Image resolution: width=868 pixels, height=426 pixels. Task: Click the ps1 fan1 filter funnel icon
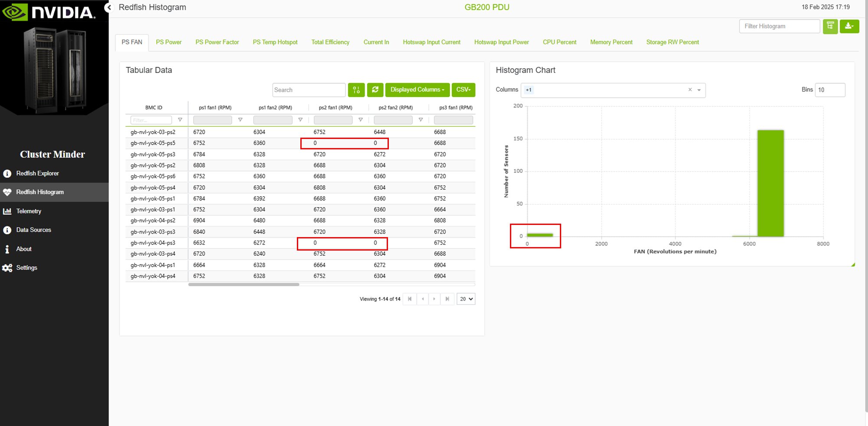pyautogui.click(x=240, y=120)
